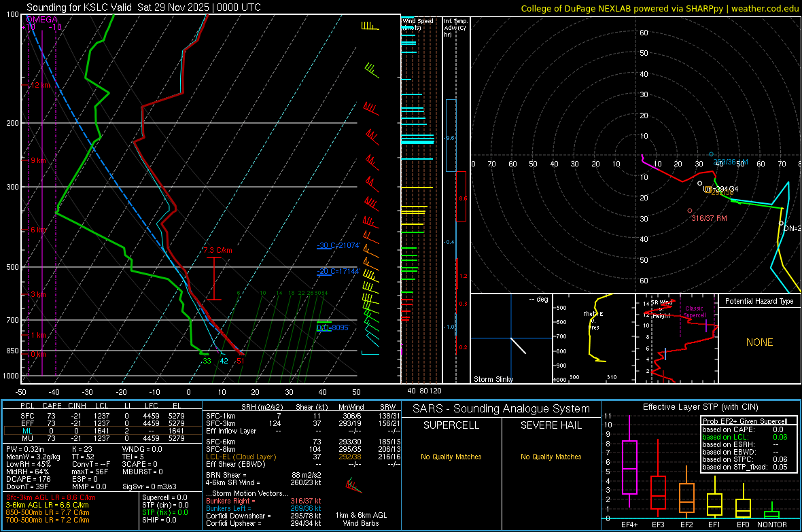Click the maxT = 56F value

[x=90, y=472]
